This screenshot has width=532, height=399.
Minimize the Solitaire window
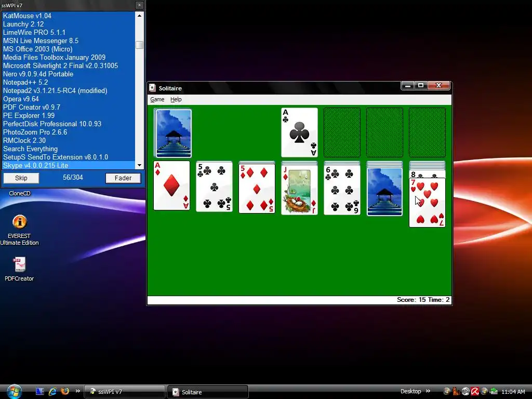408,86
